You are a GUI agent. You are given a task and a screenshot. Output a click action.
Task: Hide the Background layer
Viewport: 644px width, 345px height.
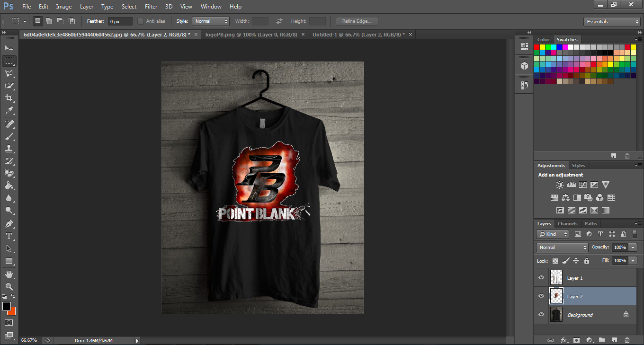[x=541, y=314]
